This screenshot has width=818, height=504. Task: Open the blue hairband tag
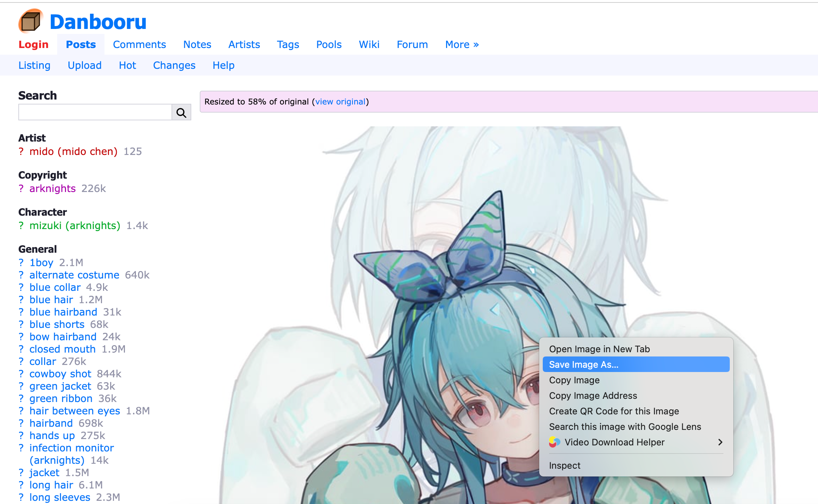pos(63,312)
